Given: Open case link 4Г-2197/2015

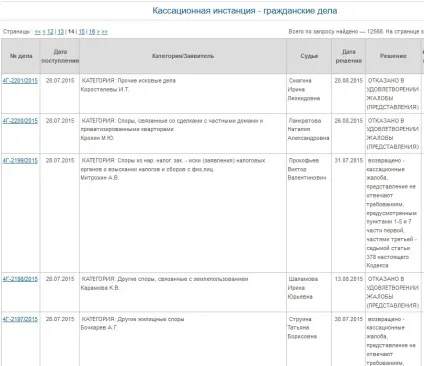Looking at the screenshot, I should [20, 319].
